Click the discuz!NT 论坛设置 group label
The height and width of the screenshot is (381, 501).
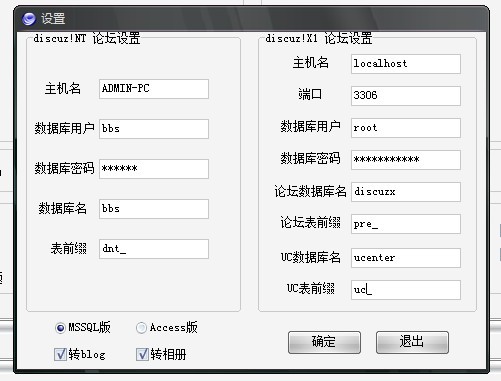click(x=87, y=39)
